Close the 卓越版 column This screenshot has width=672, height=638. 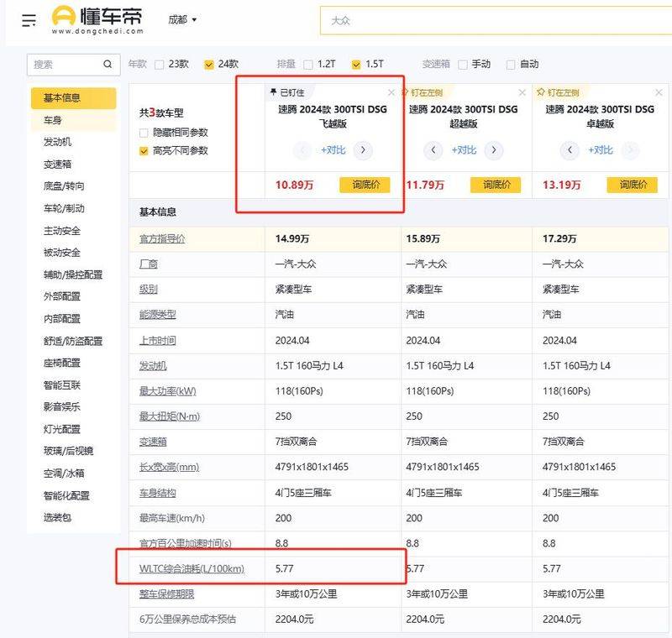[x=659, y=92]
